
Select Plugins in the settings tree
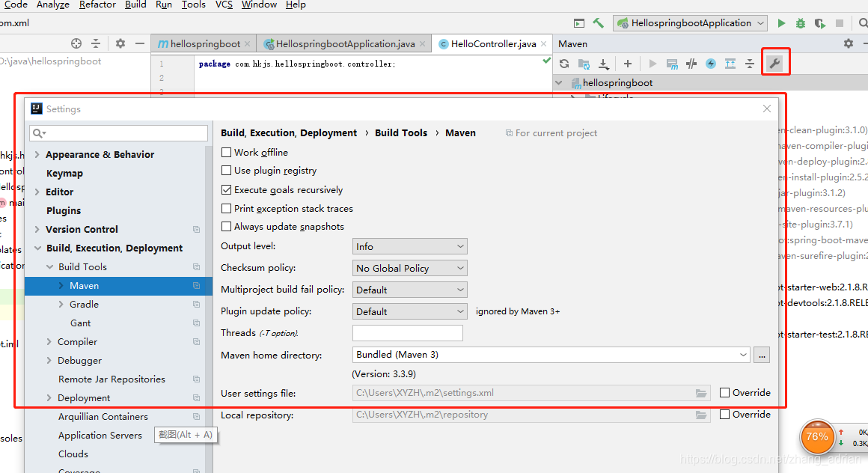[x=64, y=210]
